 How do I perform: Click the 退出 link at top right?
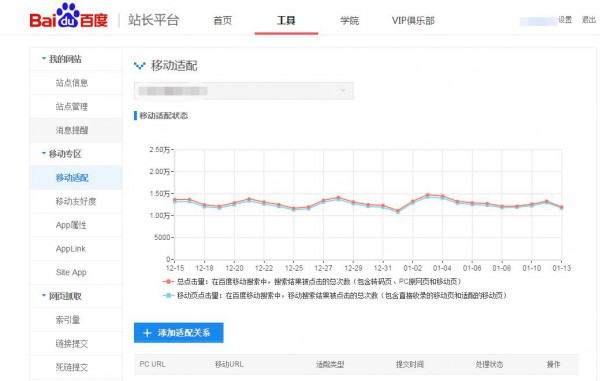click(x=589, y=20)
